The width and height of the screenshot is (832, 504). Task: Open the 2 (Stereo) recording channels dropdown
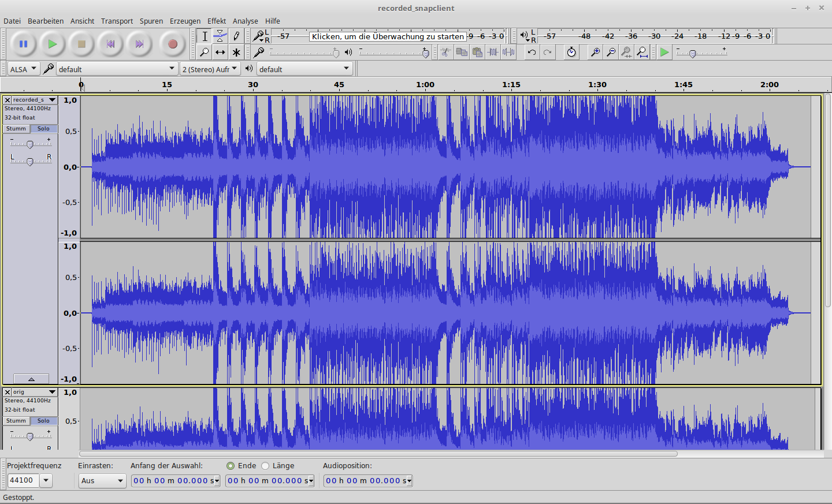pos(209,68)
